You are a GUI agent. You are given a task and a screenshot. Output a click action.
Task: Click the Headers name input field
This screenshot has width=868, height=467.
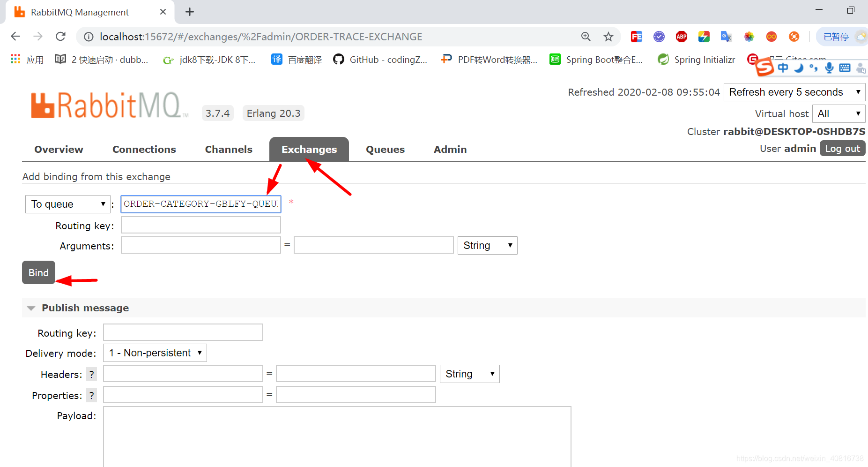[x=183, y=373]
